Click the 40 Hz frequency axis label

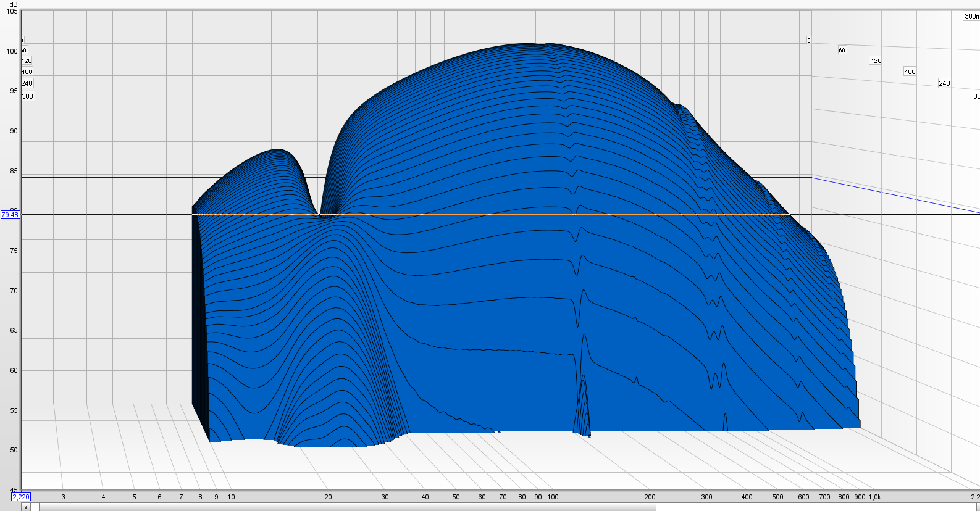pyautogui.click(x=425, y=497)
